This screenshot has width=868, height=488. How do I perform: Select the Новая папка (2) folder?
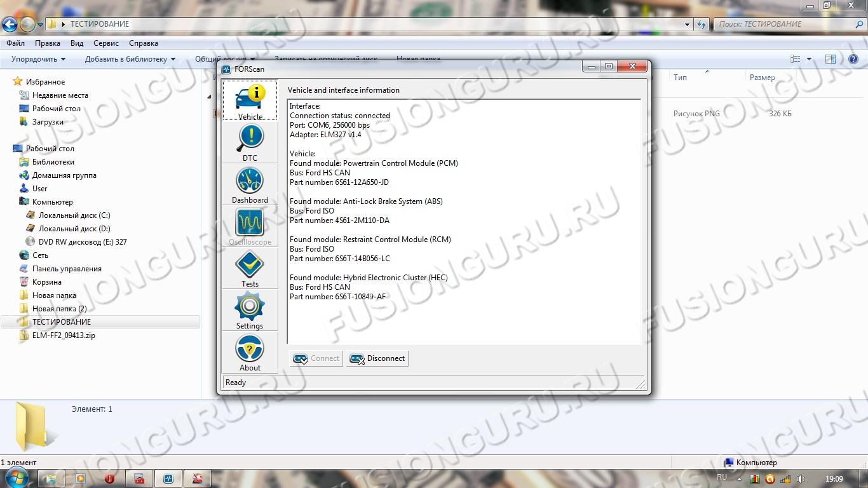60,309
